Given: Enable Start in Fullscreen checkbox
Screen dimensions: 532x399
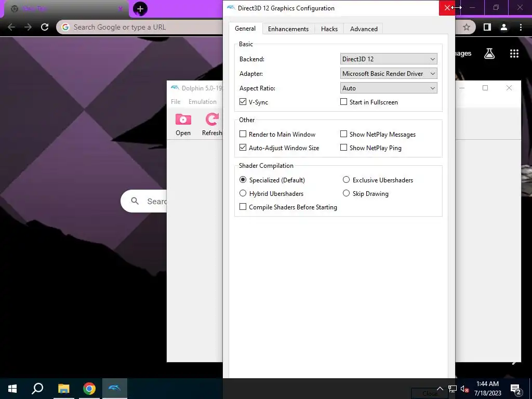Looking at the screenshot, I should [x=343, y=102].
